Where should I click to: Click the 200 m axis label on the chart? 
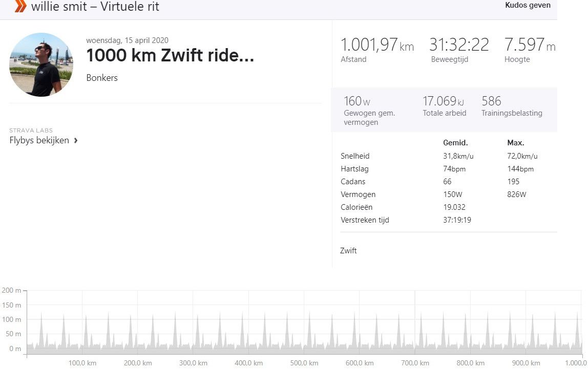13,290
